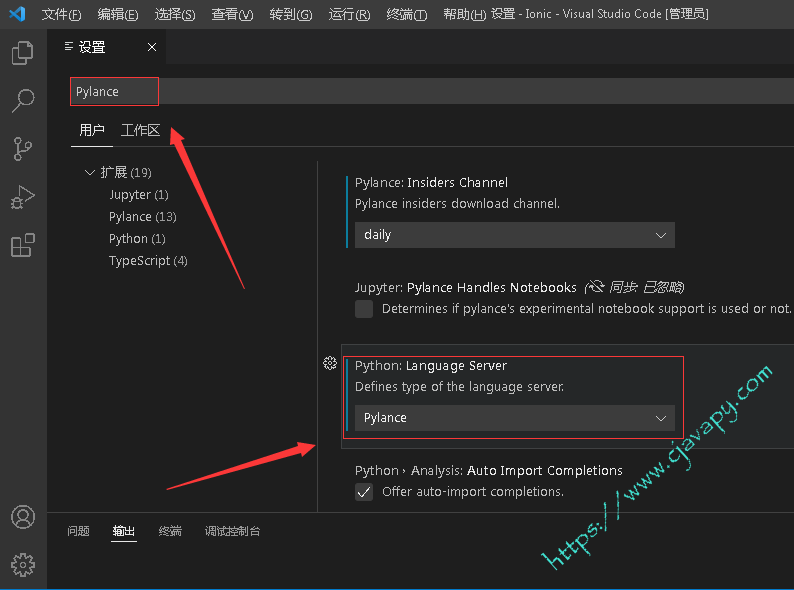Click 'Defines type of the language server' description
The height and width of the screenshot is (590, 794).
[x=459, y=387]
